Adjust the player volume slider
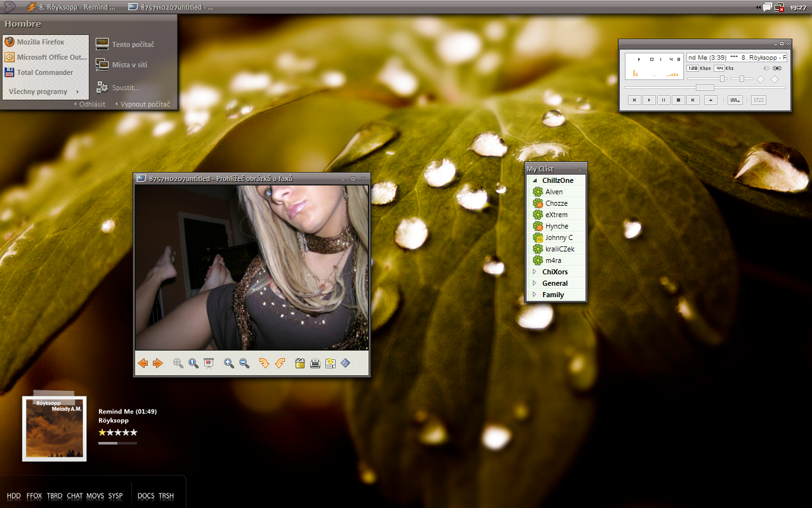The image size is (812, 508). (723, 79)
